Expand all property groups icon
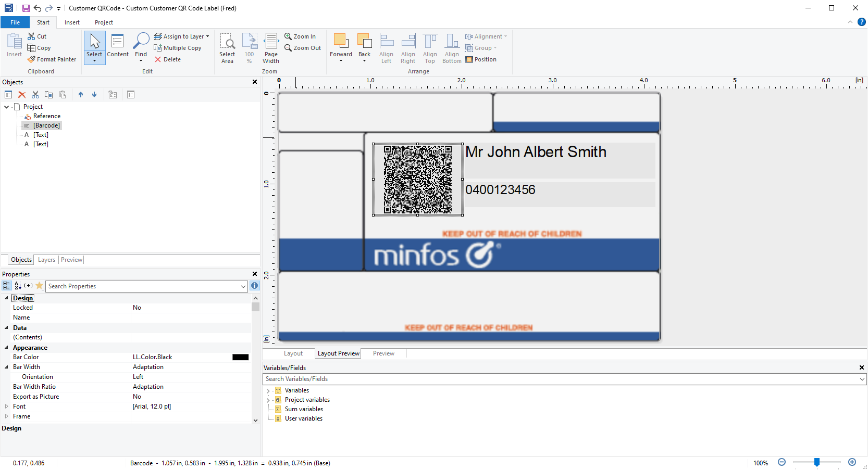The image size is (868, 470). tap(28, 286)
